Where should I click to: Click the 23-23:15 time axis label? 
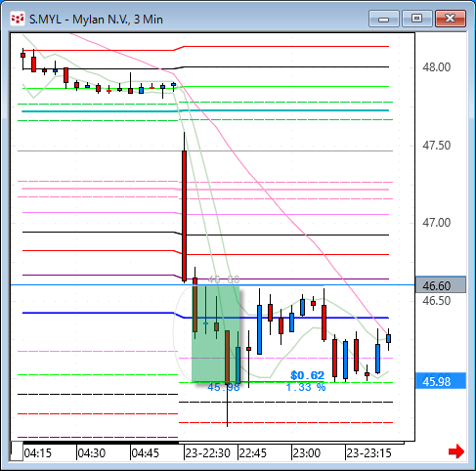(368, 453)
